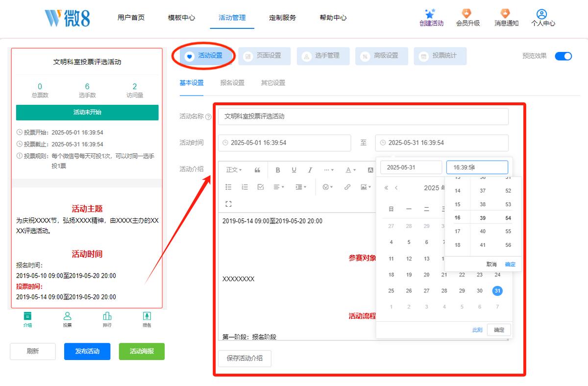Click the picker time input 16:39:54
Screen dimensions: 588x386
477,167
